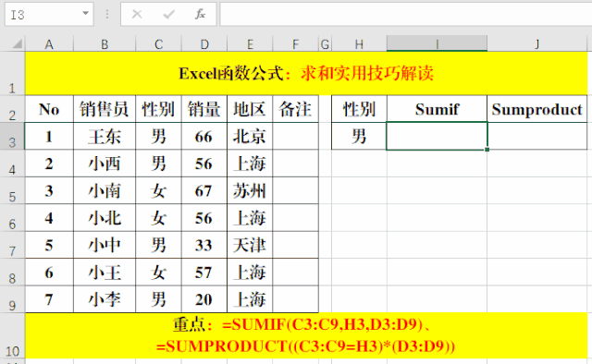Open the Name Box dropdown arrow

click(x=86, y=14)
